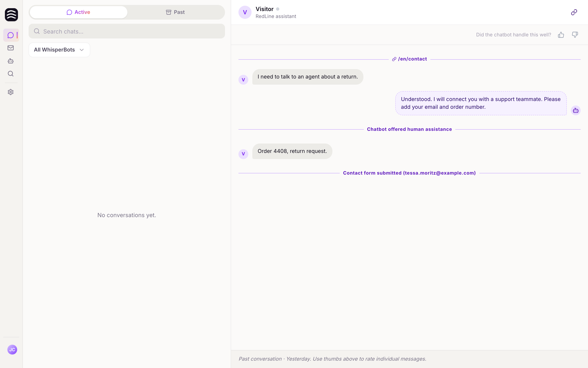Rate chatbot with thumbs up
The image size is (588, 368).
[x=561, y=35]
